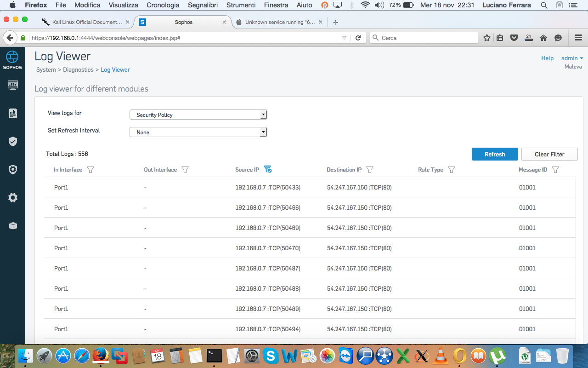This screenshot has width=588, height=368.
Task: Open the Wi-Fi status menu
Action: (365, 5)
